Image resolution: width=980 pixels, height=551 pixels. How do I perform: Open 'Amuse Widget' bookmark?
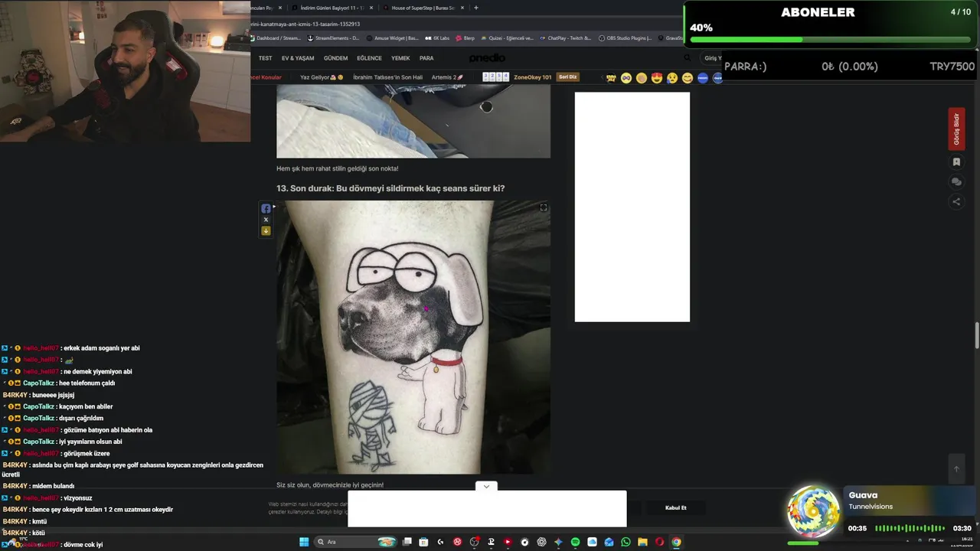click(x=392, y=37)
